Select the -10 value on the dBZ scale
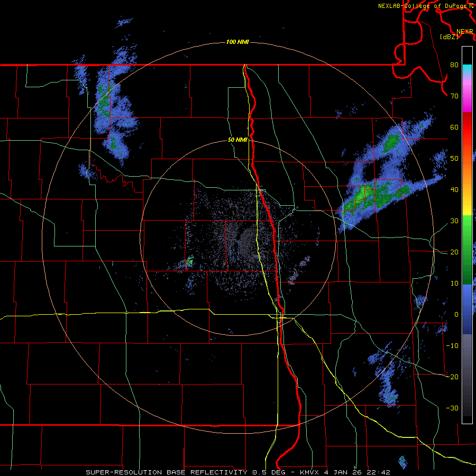 pos(452,346)
